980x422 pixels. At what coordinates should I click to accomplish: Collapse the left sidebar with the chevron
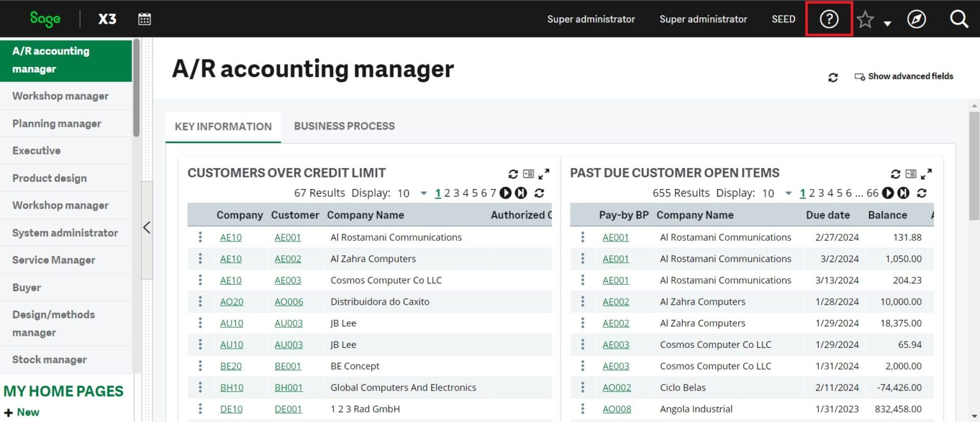click(x=146, y=227)
